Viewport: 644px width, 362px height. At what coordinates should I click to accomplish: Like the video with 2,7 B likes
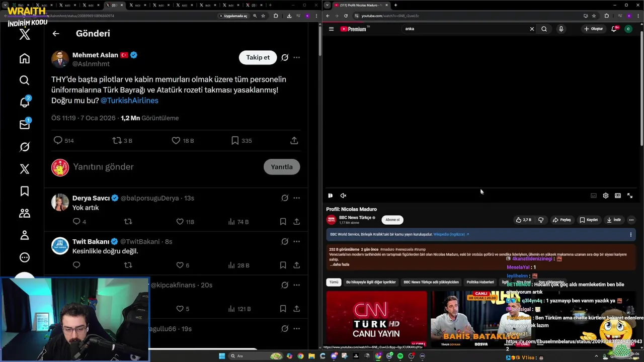click(x=523, y=220)
